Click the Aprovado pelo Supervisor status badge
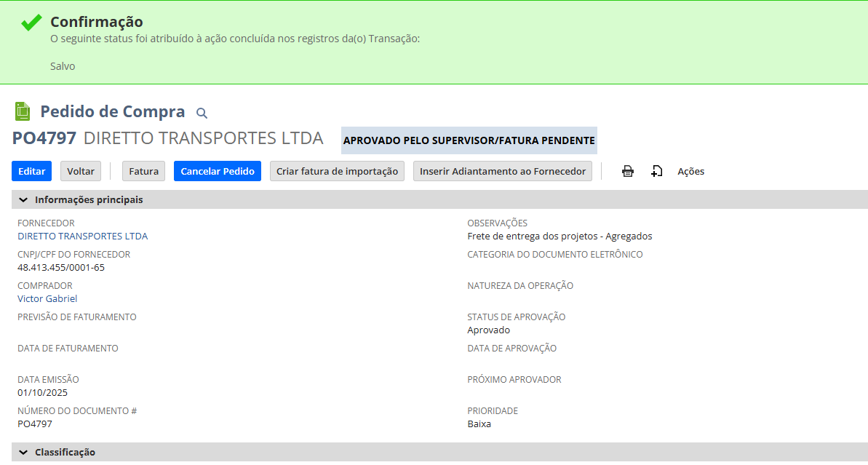The image size is (868, 465). coord(469,140)
